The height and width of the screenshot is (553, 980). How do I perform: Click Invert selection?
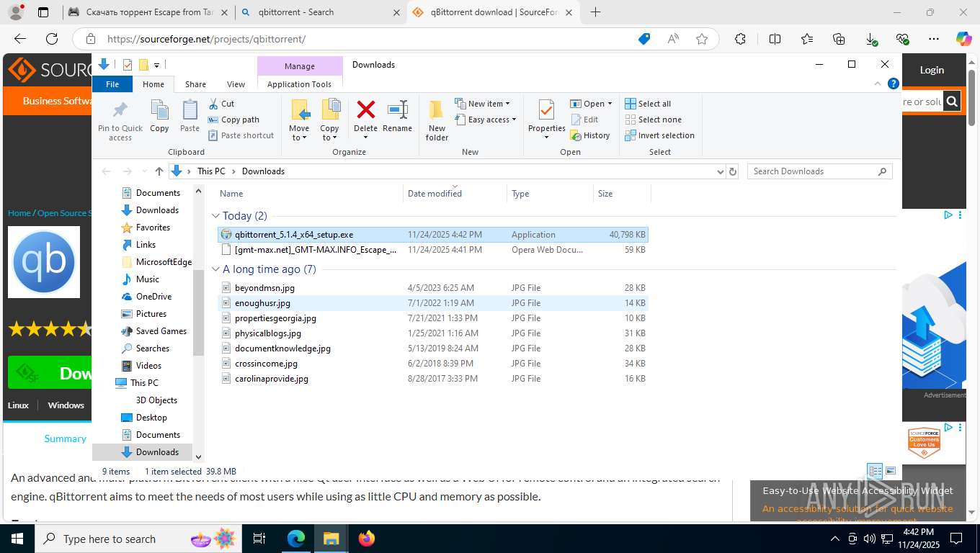click(x=659, y=135)
